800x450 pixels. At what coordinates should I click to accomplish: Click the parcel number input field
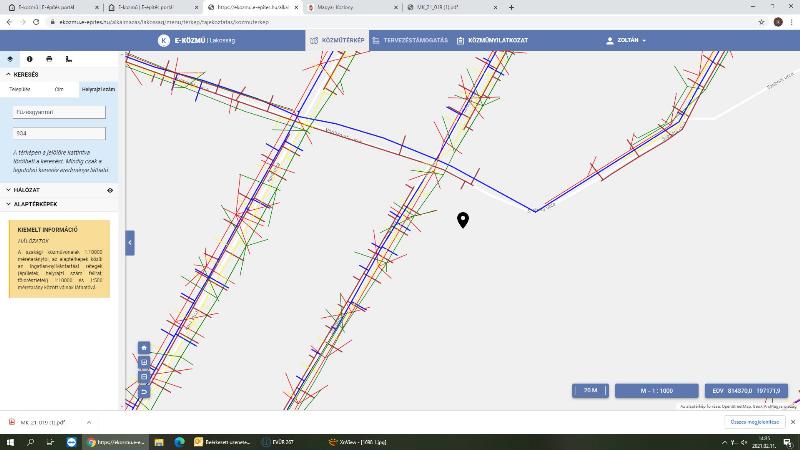[x=59, y=133]
